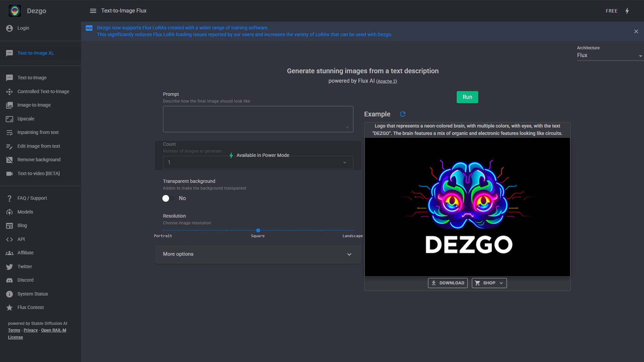Viewport: 644px width, 362px height.
Task: Click the Download arrow icon
Action: pyautogui.click(x=434, y=283)
